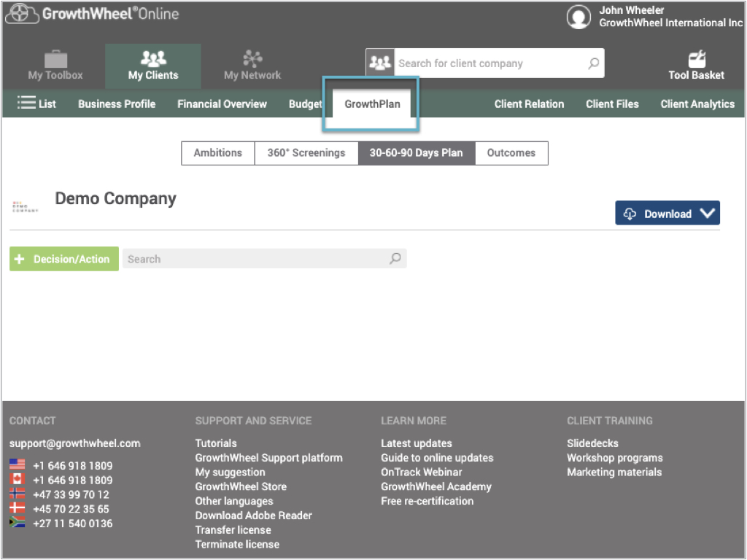The width and height of the screenshot is (747, 560).
Task: Open the Free re-certification link
Action: 427,501
